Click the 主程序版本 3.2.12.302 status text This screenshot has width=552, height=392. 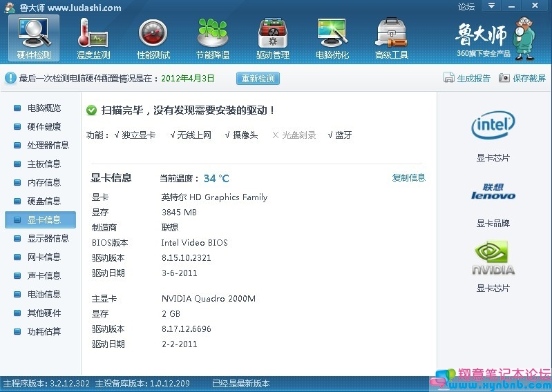click(46, 383)
